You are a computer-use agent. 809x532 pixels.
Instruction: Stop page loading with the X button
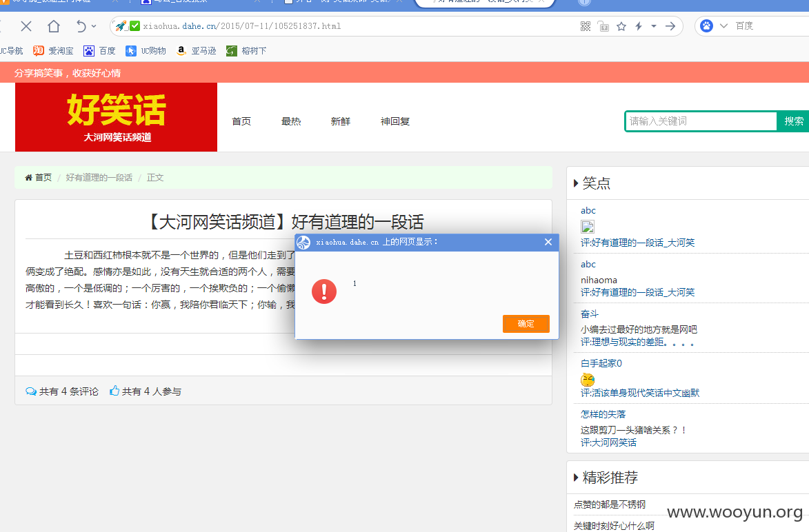coord(26,26)
